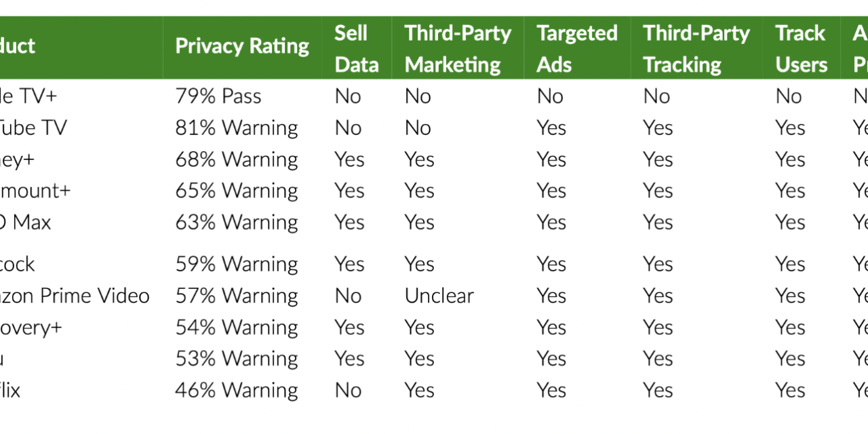Select the 59% Warning rating cell
The height and width of the screenshot is (434, 868).
click(237, 264)
